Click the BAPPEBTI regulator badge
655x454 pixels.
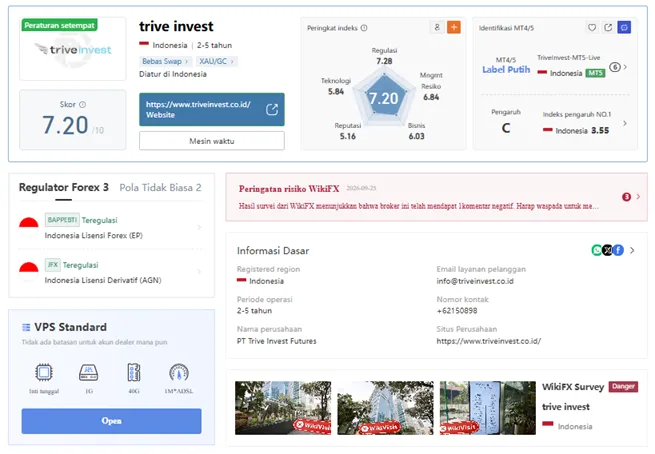click(x=62, y=220)
